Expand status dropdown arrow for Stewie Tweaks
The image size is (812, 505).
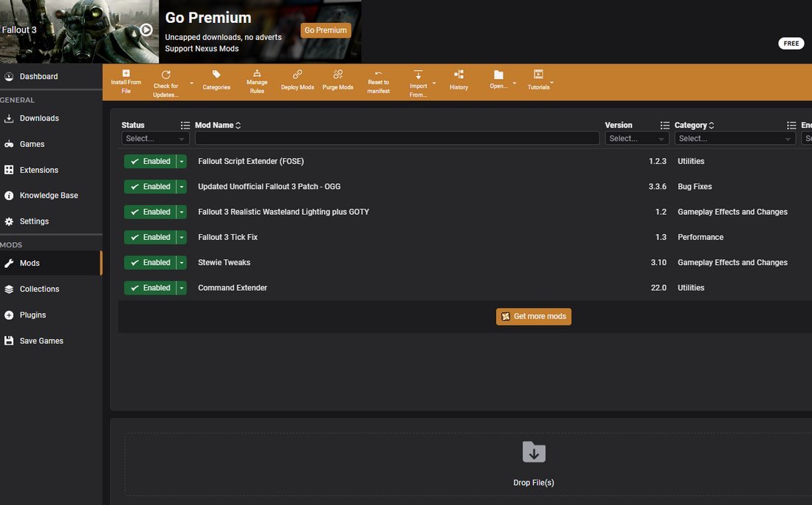point(182,263)
